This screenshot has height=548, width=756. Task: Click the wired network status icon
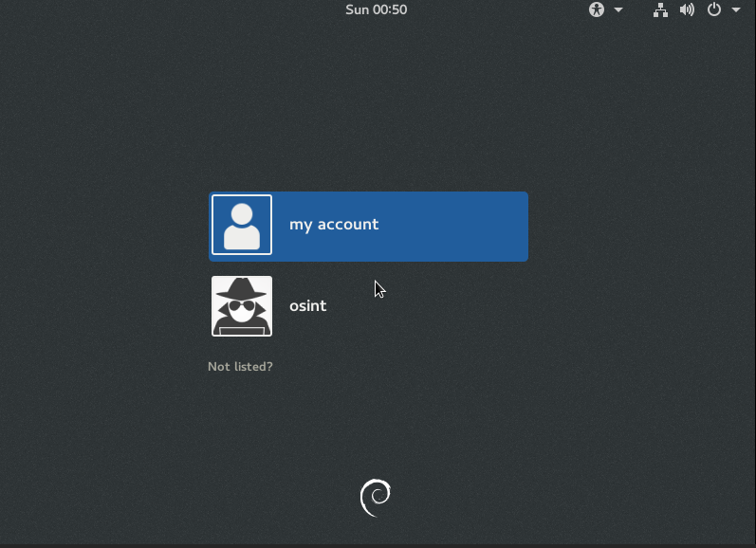660,9
